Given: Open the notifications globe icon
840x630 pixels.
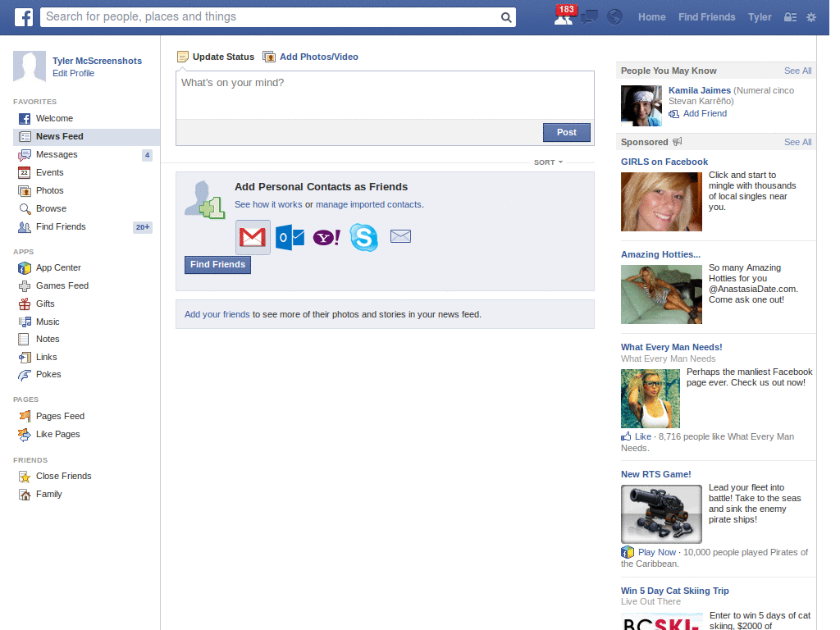Looking at the screenshot, I should click(x=614, y=17).
